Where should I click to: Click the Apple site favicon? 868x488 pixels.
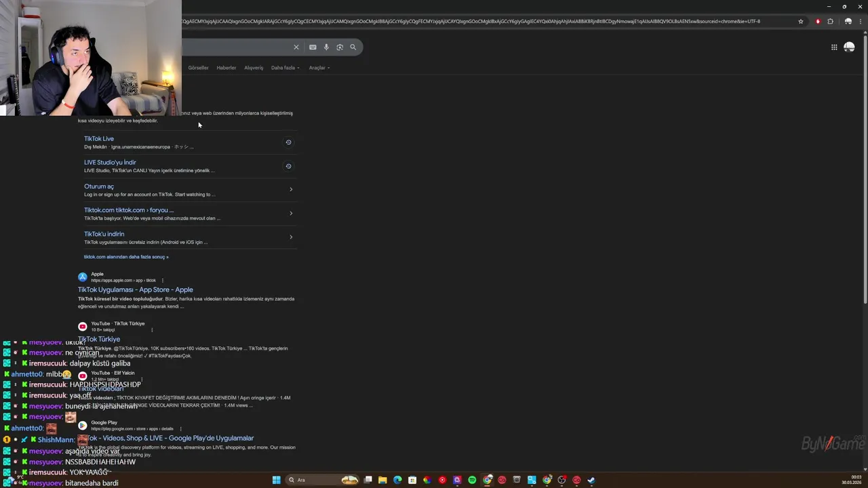pyautogui.click(x=83, y=277)
